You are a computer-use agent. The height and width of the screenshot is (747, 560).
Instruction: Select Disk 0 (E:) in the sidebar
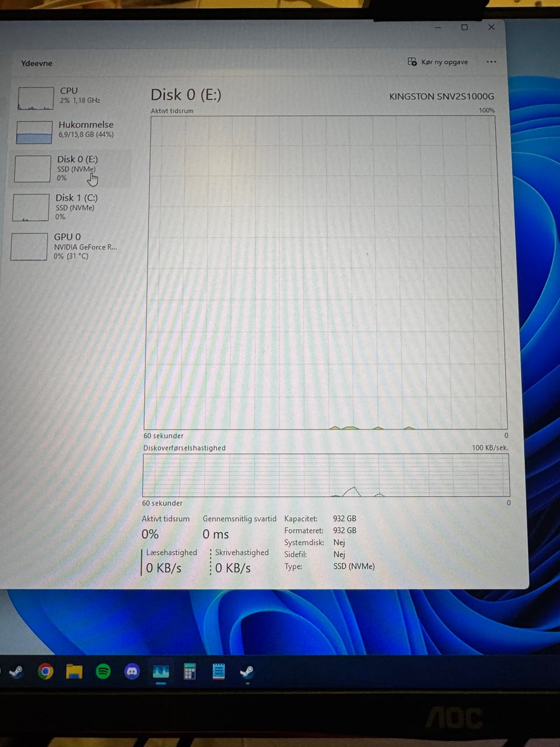pos(70,169)
